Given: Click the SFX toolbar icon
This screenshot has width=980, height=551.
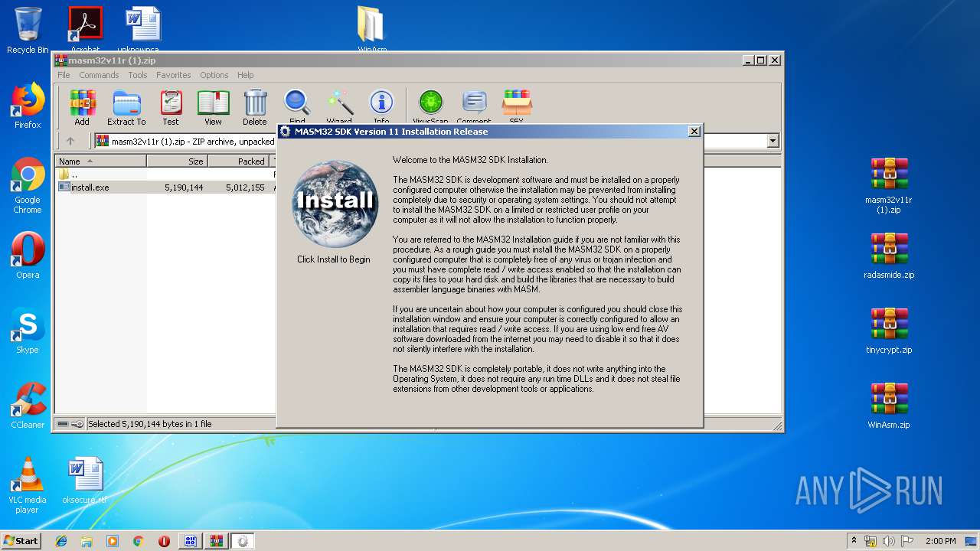Looking at the screenshot, I should point(517,106).
